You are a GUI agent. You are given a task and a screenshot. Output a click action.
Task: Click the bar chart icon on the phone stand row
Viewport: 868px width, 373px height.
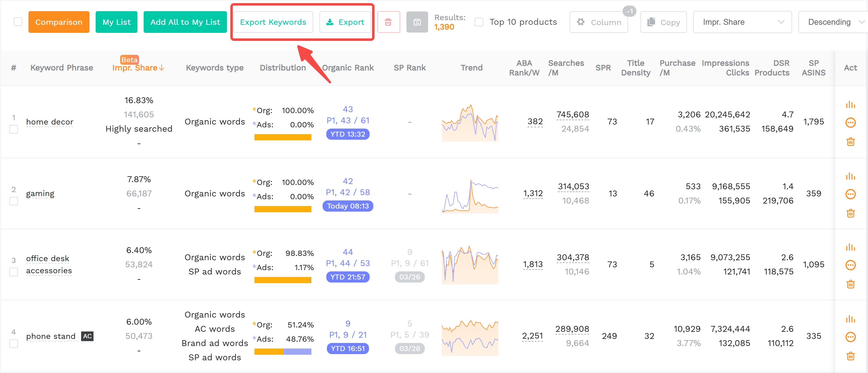pyautogui.click(x=850, y=319)
